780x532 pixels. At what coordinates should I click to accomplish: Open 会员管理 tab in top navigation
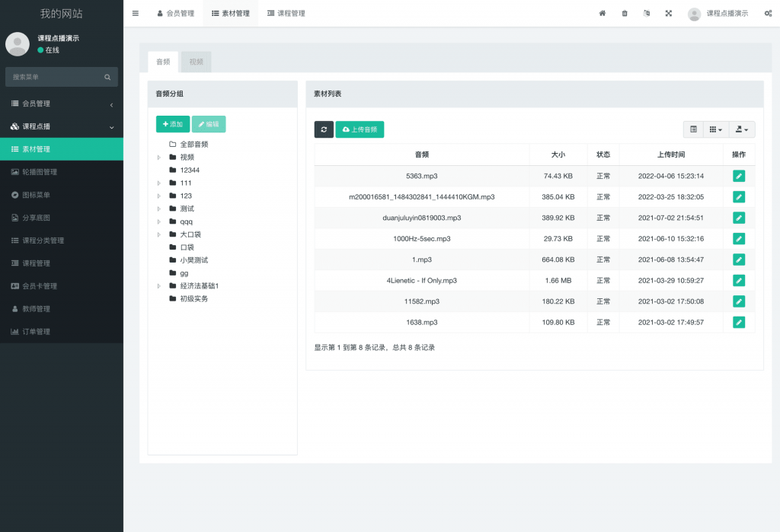pyautogui.click(x=175, y=14)
